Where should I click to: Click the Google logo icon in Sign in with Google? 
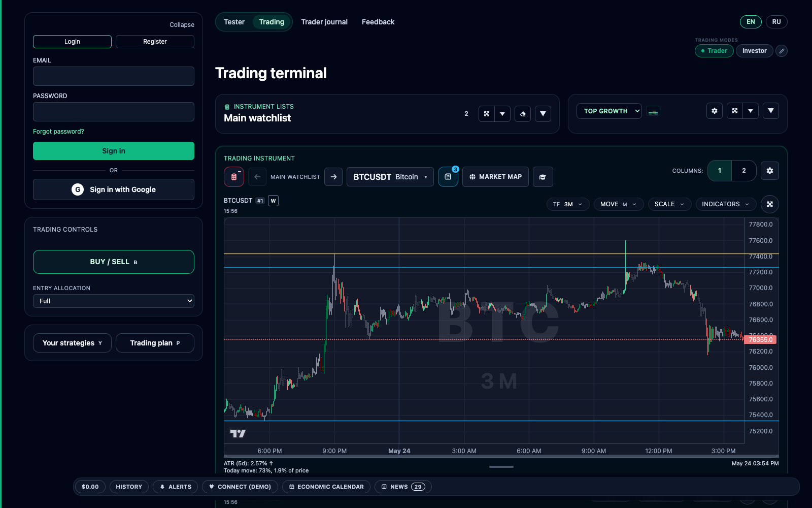78,189
